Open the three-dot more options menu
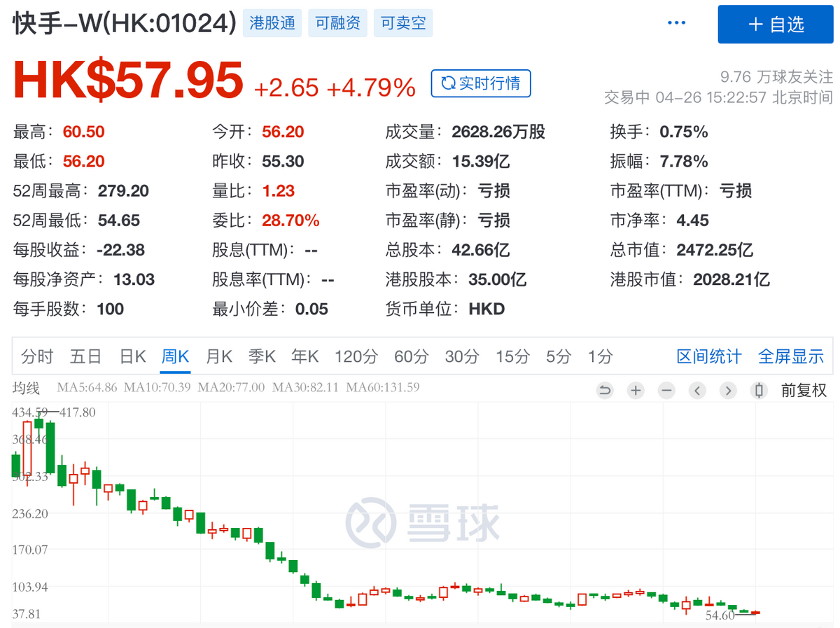 677,23
